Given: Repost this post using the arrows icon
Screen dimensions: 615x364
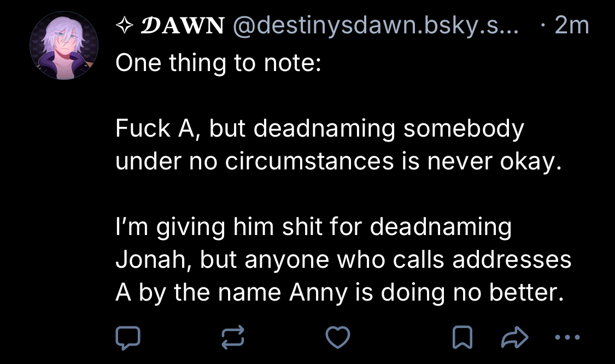Looking at the screenshot, I should 232,338.
